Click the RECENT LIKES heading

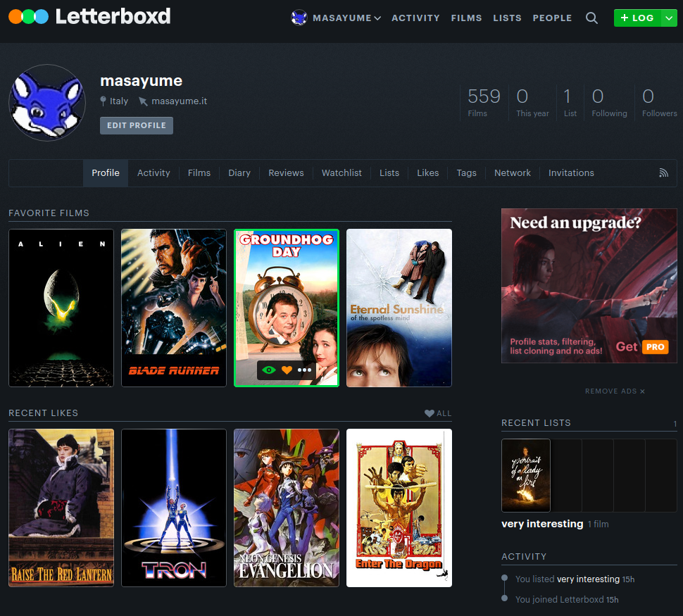pos(43,413)
